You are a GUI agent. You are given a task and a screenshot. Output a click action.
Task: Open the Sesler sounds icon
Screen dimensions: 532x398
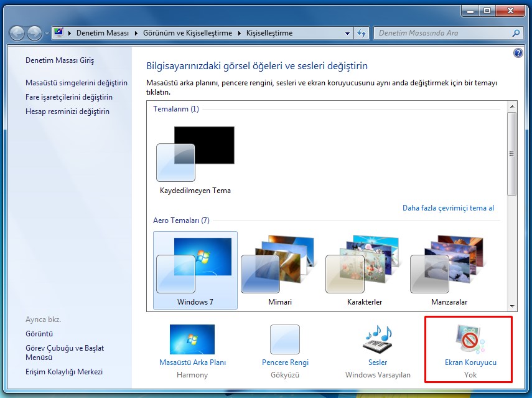pyautogui.click(x=377, y=340)
